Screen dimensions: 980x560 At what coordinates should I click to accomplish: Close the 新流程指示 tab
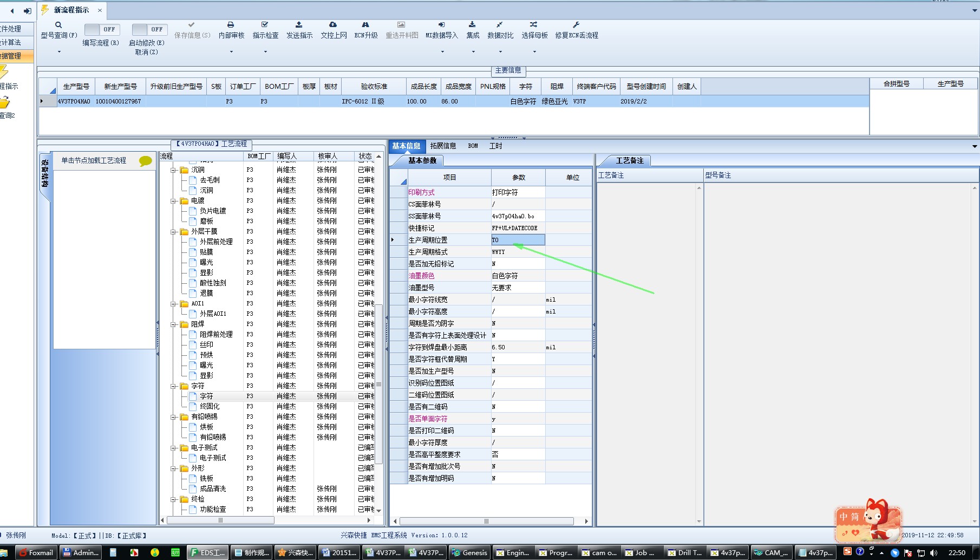100,10
